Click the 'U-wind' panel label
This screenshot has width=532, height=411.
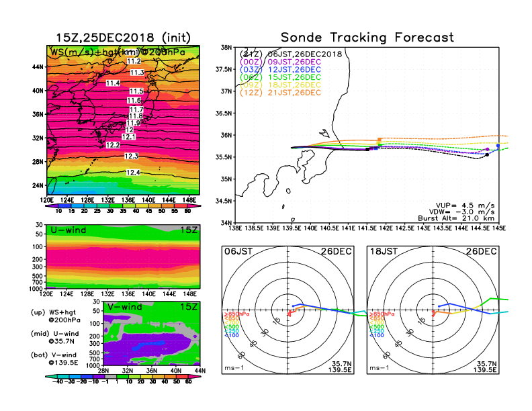pyautogui.click(x=68, y=230)
